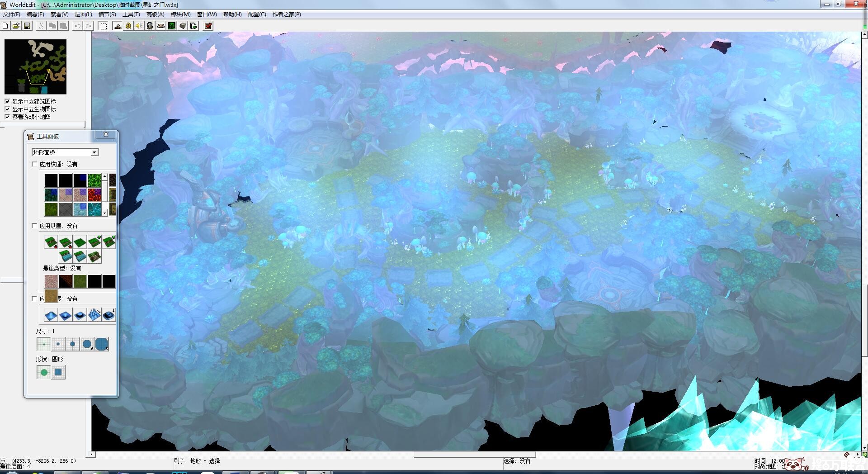Click the minimap preview thumbnail
The image size is (868, 474).
point(35,66)
